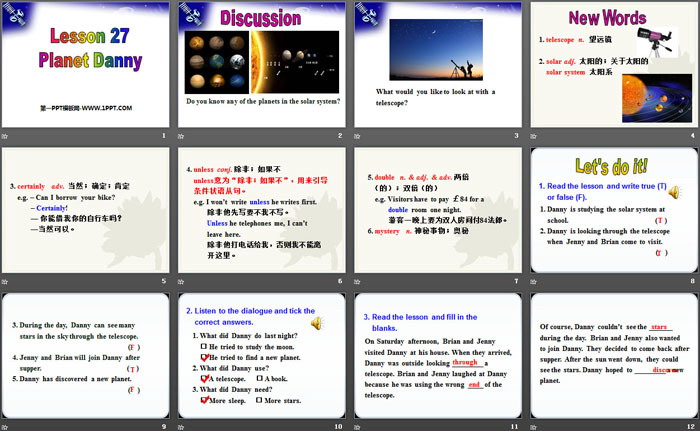Click 'Do you know any of the planets' caption
Image resolution: width=700 pixels, height=431 pixels.
click(263, 101)
